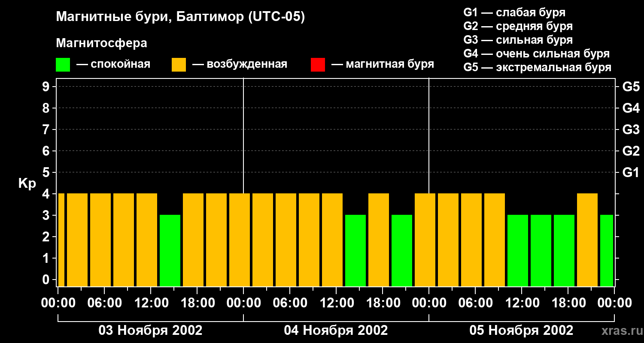Viewport: 644px width, 343px height.
Task: Click the G2 label on right axis
Action: 631,151
